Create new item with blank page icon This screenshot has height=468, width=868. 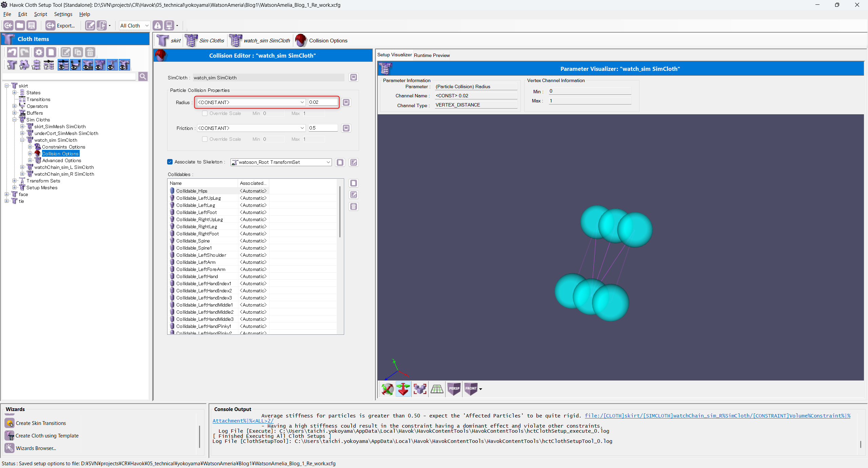51,52
